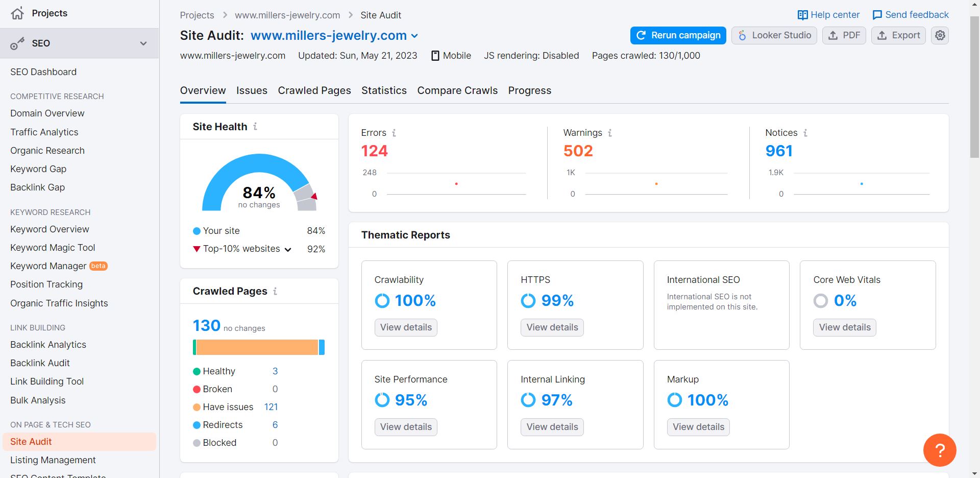Open the Compare Crawls tab

click(x=457, y=90)
